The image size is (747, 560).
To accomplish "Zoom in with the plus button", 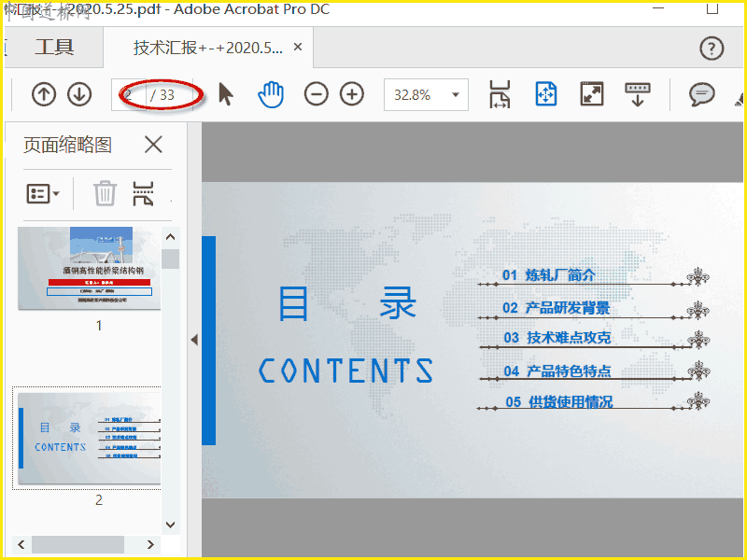I will point(352,94).
